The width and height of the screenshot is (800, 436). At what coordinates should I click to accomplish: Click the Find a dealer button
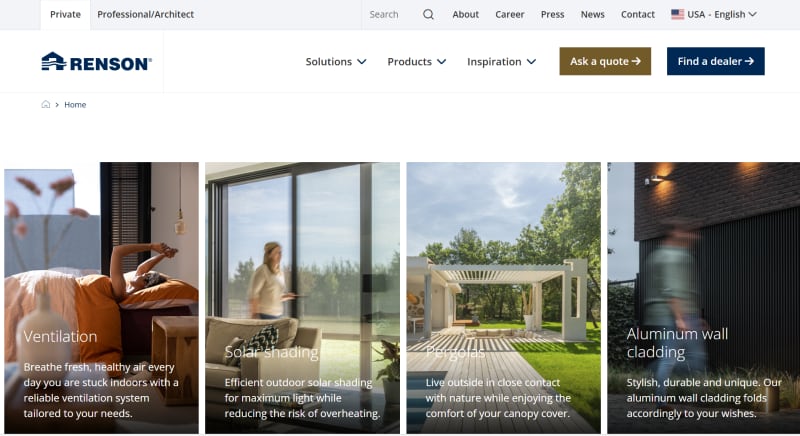tap(715, 61)
